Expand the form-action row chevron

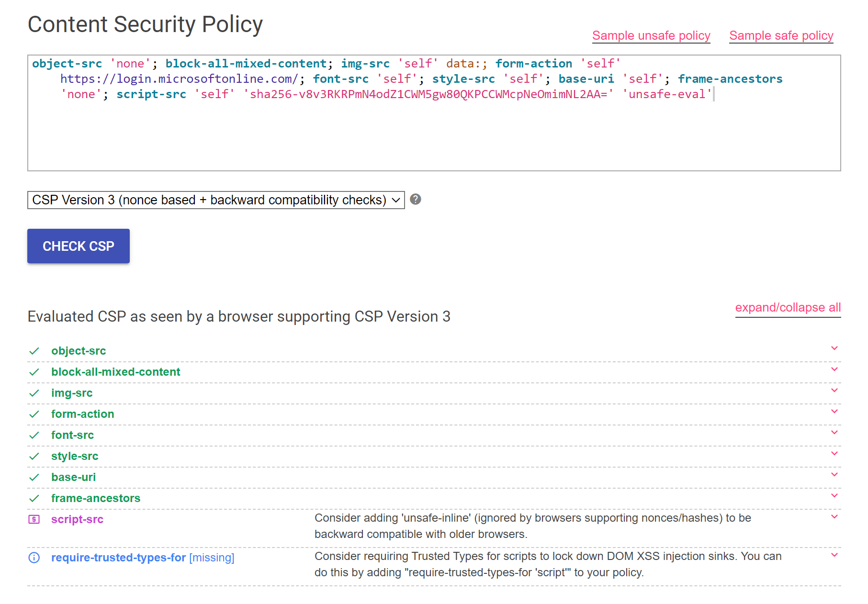click(x=834, y=412)
